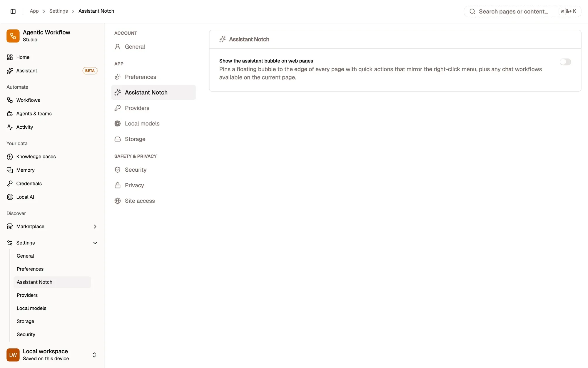This screenshot has height=368, width=588.
Task: Click the Workflows icon
Action: (x=10, y=100)
